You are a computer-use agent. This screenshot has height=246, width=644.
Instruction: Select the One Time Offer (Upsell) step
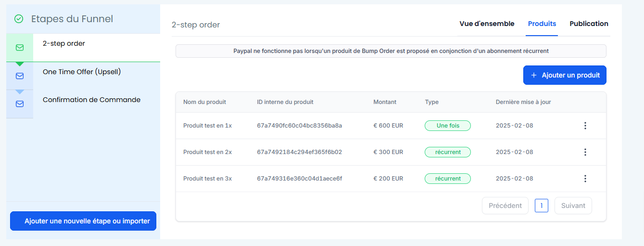tap(82, 72)
